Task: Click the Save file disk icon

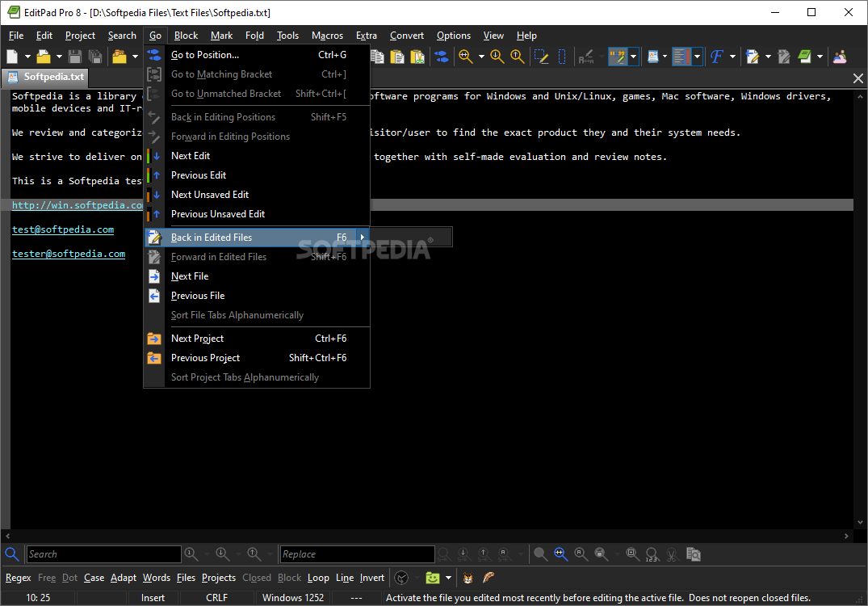Action: click(75, 57)
